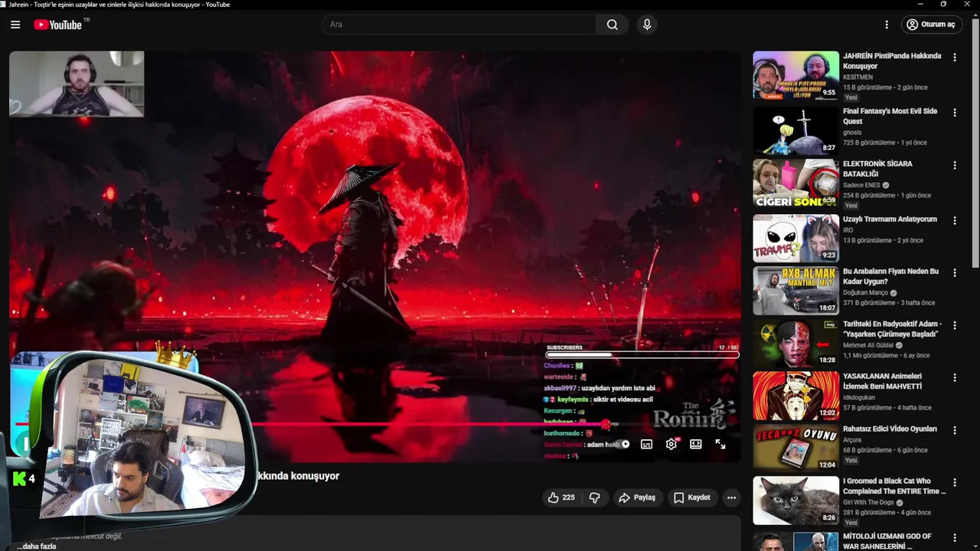Click idkdogukan channel name
Viewport: 980px width, 551px height.
[858, 397]
